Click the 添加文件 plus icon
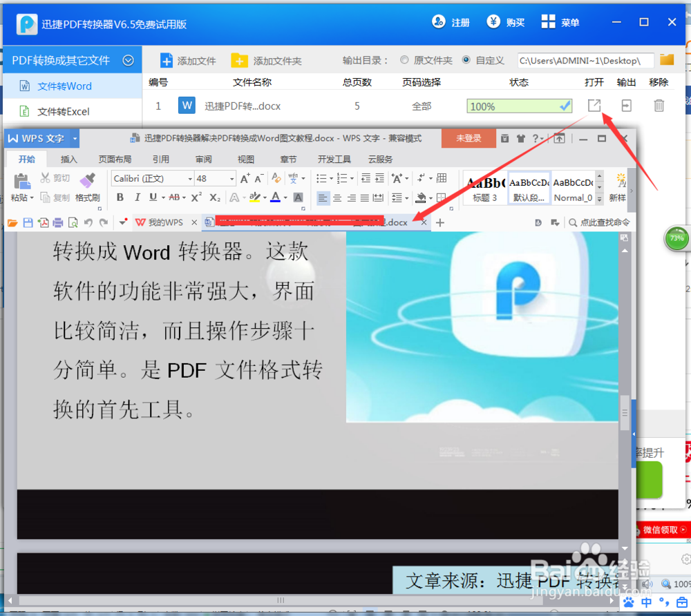 [x=166, y=60]
